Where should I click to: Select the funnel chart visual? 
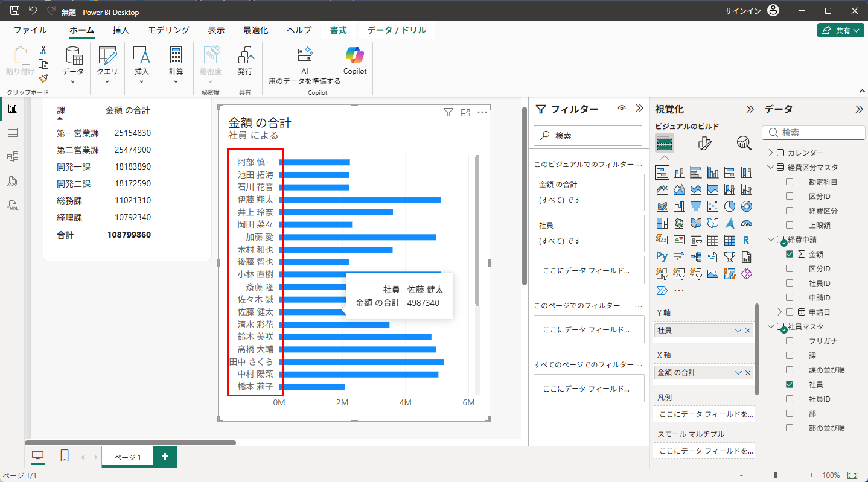pos(696,206)
